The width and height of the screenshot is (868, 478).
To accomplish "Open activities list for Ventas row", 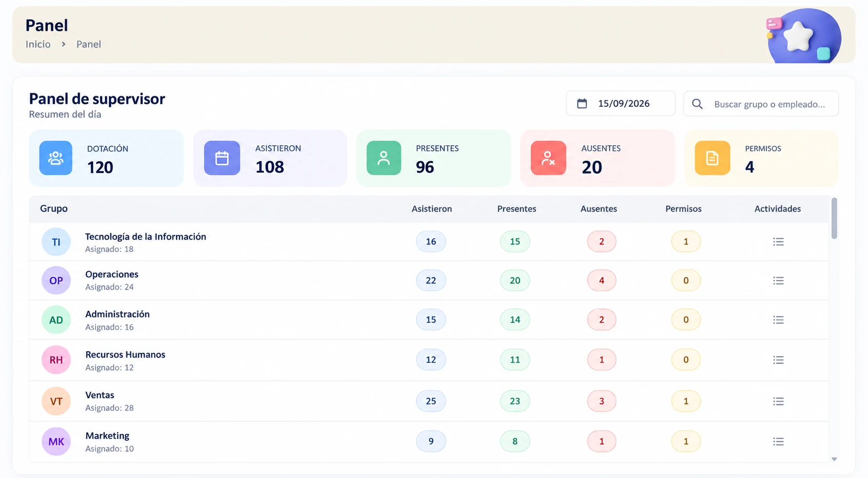I will (x=778, y=401).
